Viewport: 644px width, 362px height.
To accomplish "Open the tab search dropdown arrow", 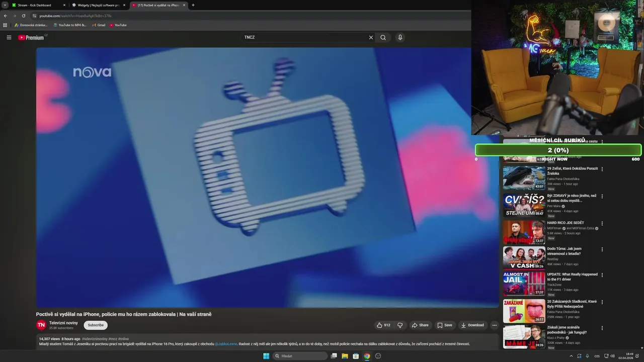I will click(5, 5).
